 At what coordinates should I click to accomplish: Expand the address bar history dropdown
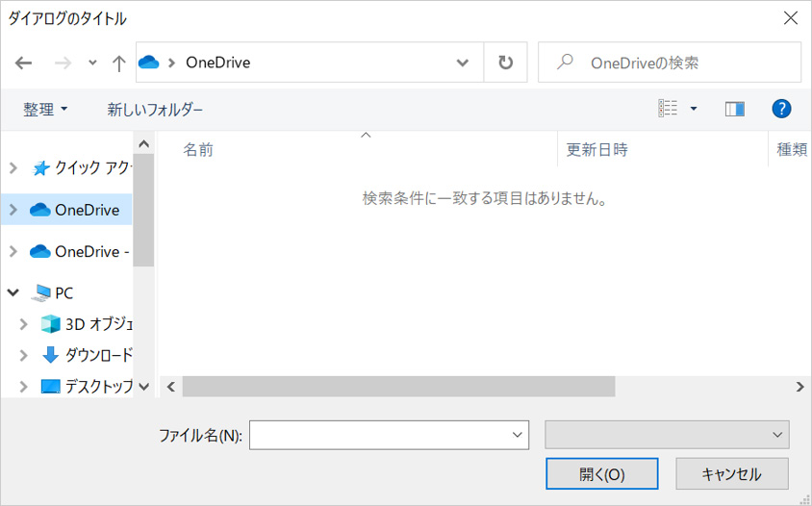tap(462, 63)
